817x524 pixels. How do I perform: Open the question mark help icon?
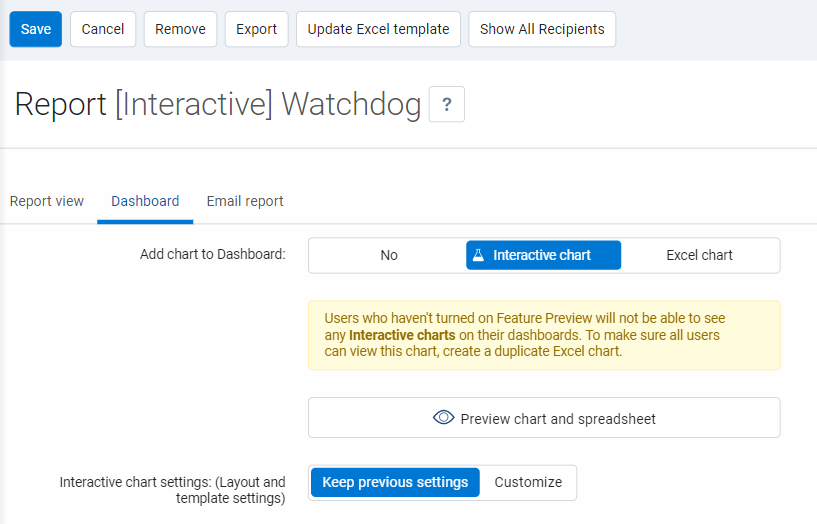pyautogui.click(x=446, y=104)
